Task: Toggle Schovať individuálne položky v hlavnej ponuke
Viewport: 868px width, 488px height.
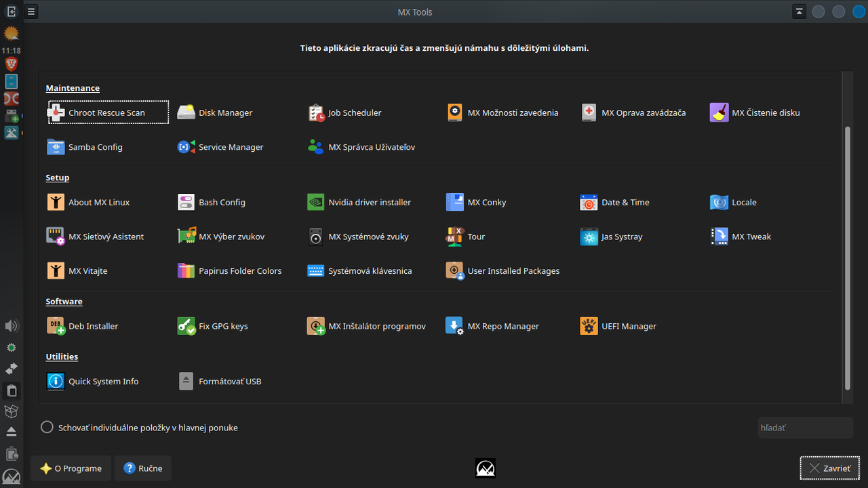Action: click(140, 428)
